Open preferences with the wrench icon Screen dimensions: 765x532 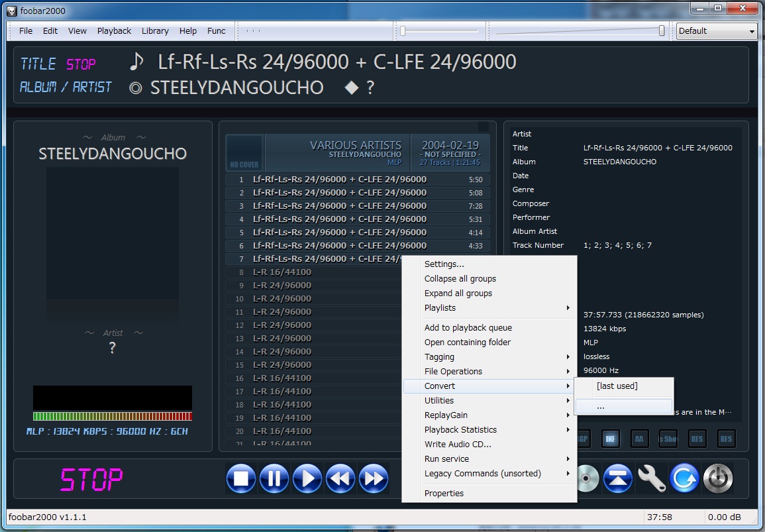tap(651, 478)
